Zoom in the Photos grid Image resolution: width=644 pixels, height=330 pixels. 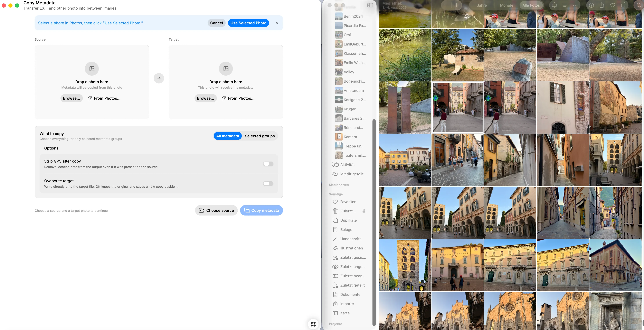[x=456, y=5]
